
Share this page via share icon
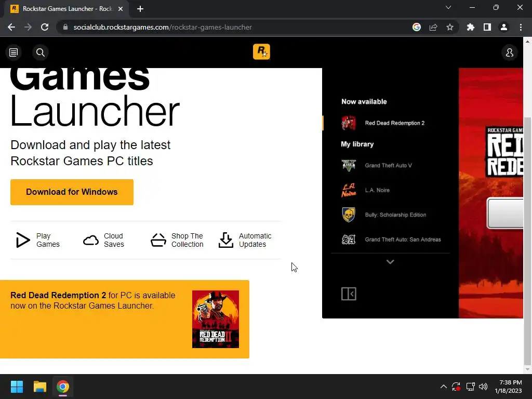[x=433, y=27]
